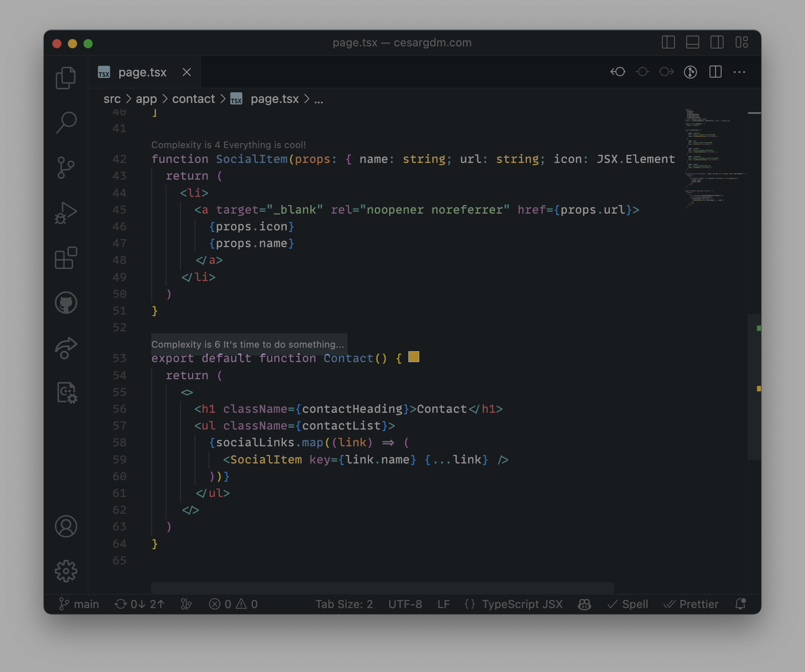Select the page.tsx editor tab
Image resolution: width=805 pixels, height=672 pixels.
142,73
